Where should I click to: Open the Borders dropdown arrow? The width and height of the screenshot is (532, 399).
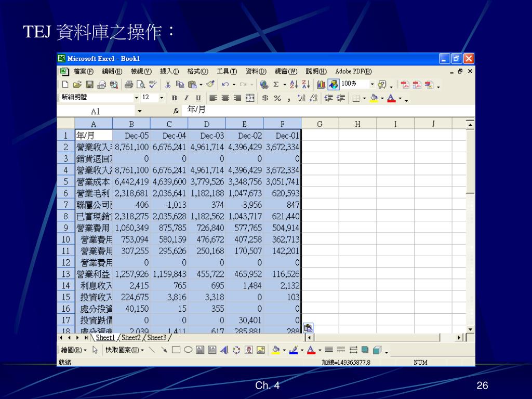364,98
